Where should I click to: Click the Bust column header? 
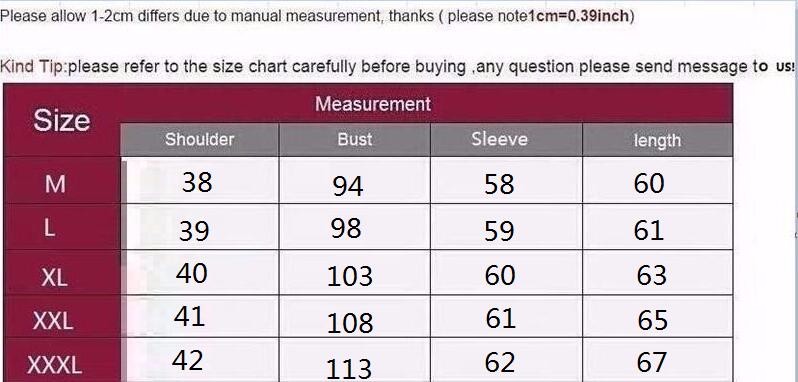(x=355, y=140)
